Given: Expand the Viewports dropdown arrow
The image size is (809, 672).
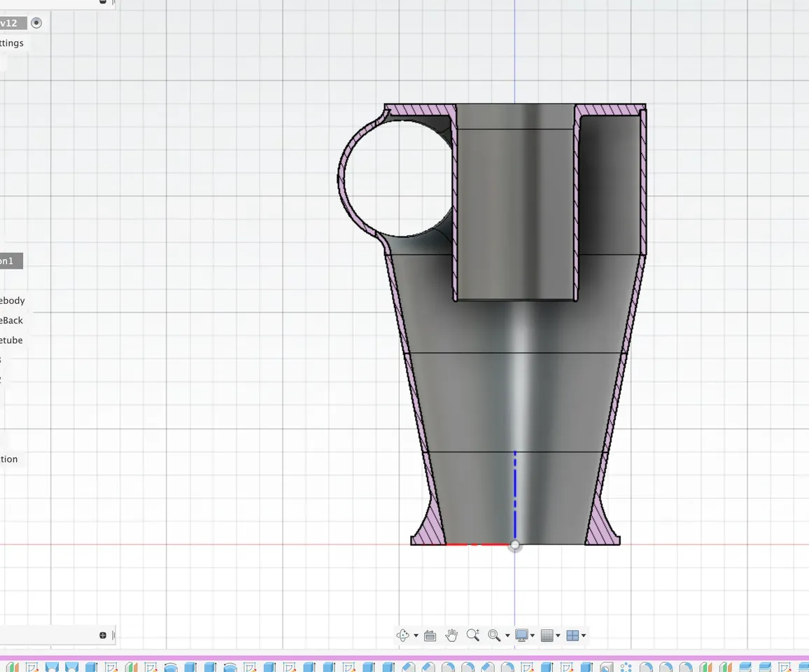Looking at the screenshot, I should (x=584, y=636).
